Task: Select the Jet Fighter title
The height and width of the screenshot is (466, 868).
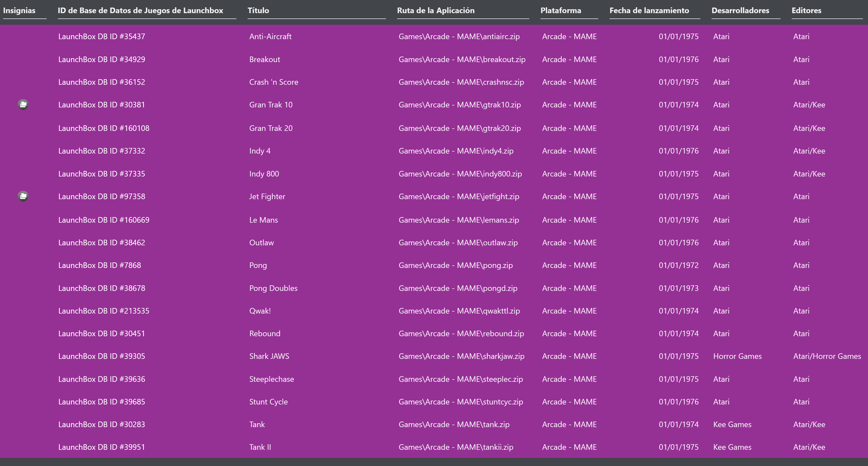Action: [x=267, y=197]
